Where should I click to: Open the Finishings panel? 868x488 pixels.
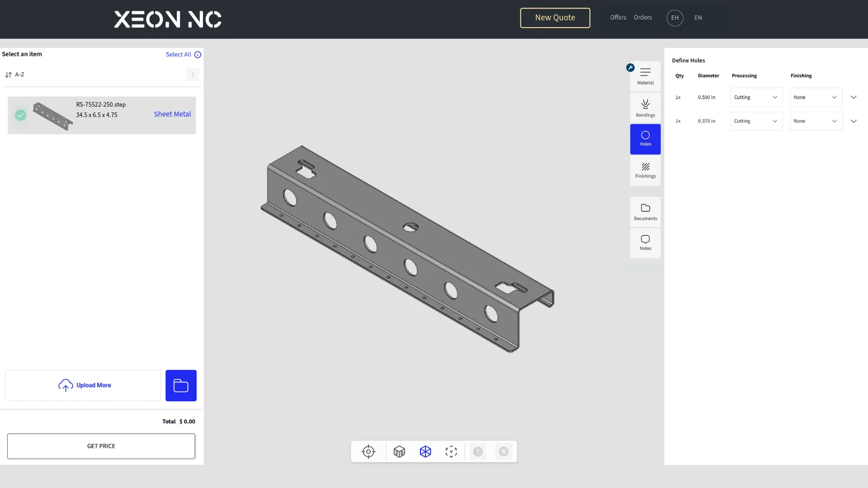click(x=645, y=171)
